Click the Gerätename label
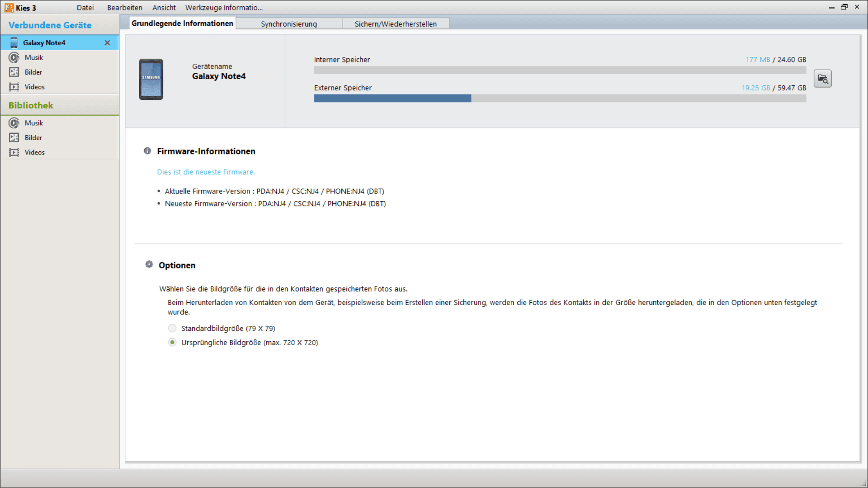The image size is (868, 488). click(212, 66)
